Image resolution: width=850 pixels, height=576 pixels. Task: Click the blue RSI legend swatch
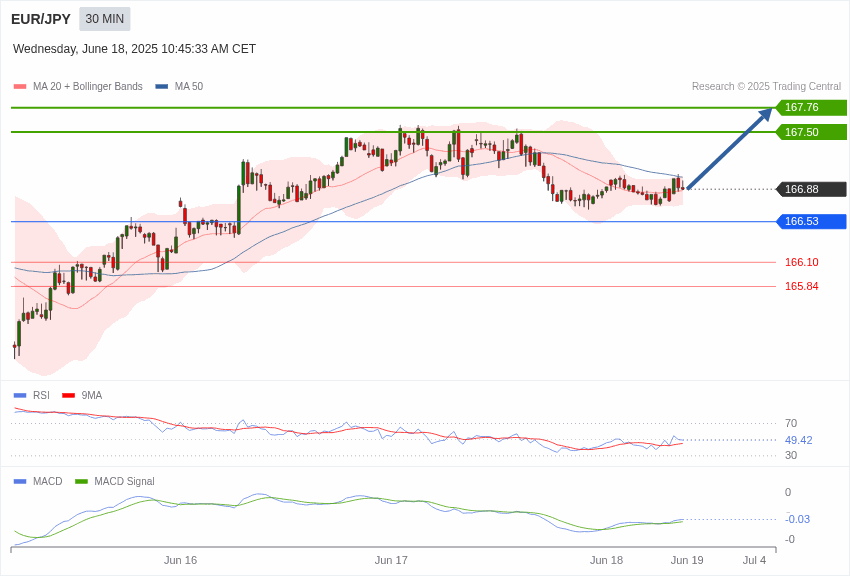pyautogui.click(x=20, y=396)
